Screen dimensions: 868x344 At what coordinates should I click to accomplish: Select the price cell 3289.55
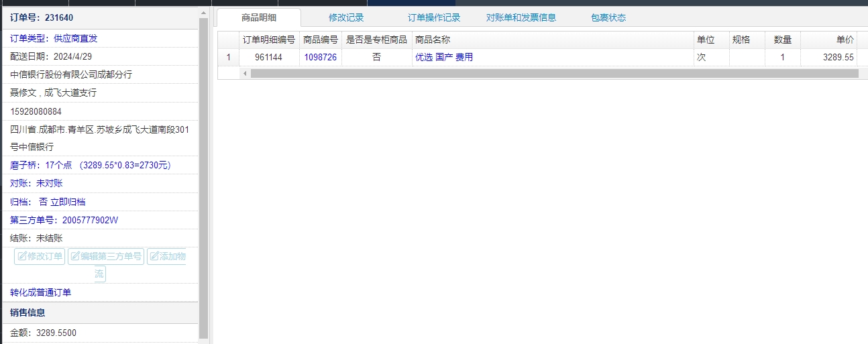[x=828, y=58]
